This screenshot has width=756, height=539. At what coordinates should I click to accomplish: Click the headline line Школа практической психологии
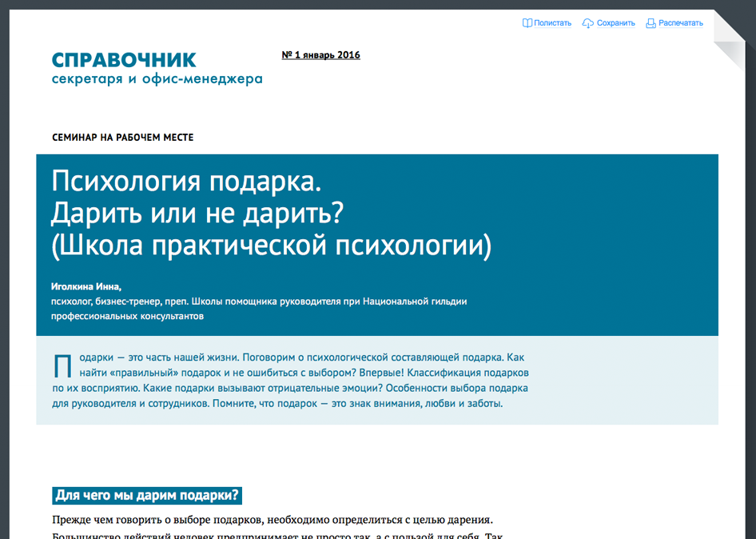(271, 246)
